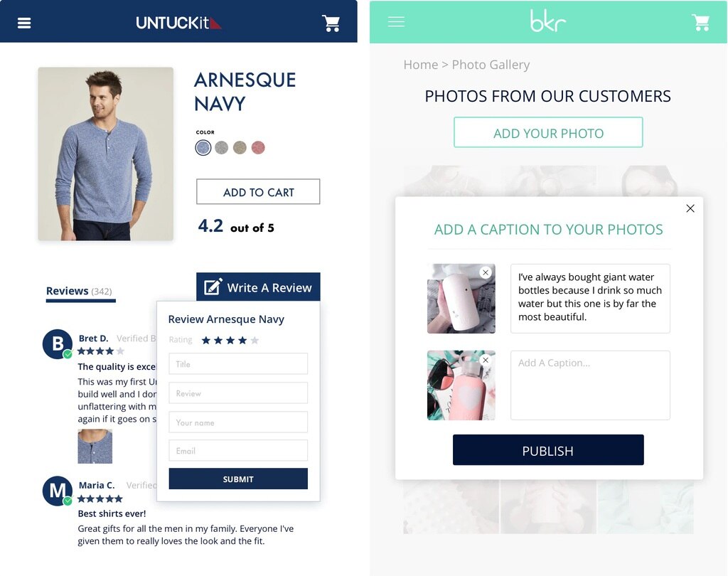
Task: Focus the Add A Caption field
Action: tap(590, 385)
